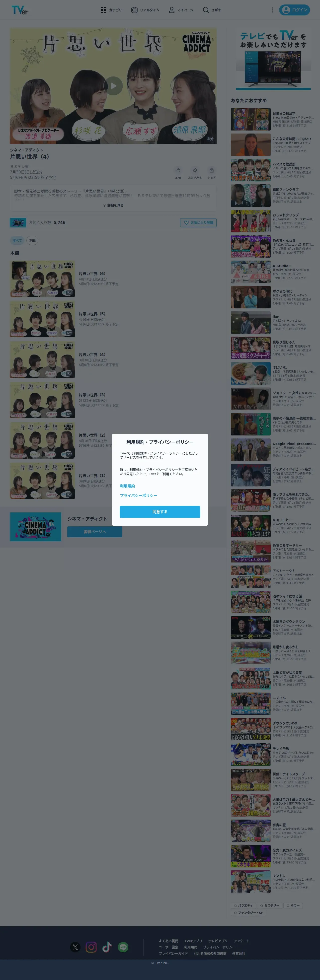
Task: Click footer アンケート link
Action: pyautogui.click(x=241, y=941)
